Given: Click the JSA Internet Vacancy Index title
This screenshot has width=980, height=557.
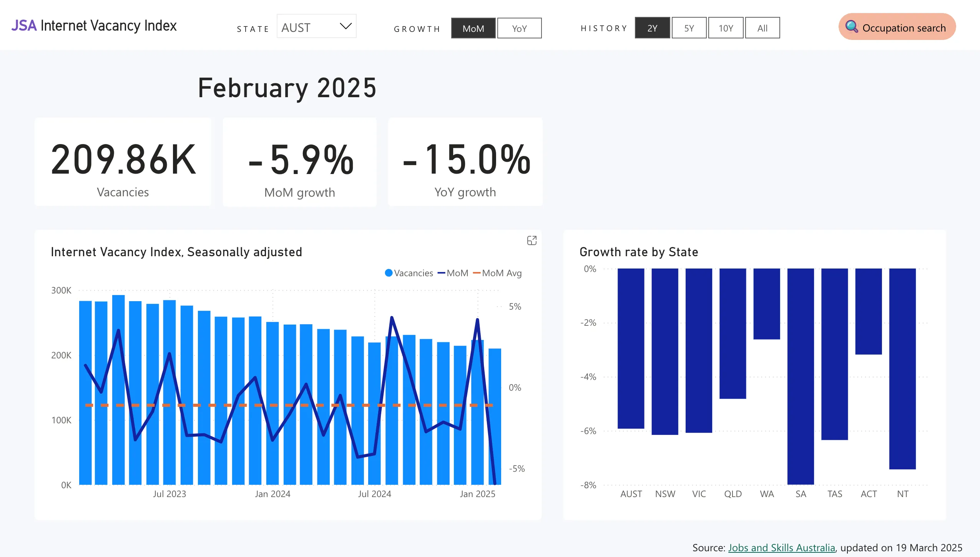Looking at the screenshot, I should [94, 26].
